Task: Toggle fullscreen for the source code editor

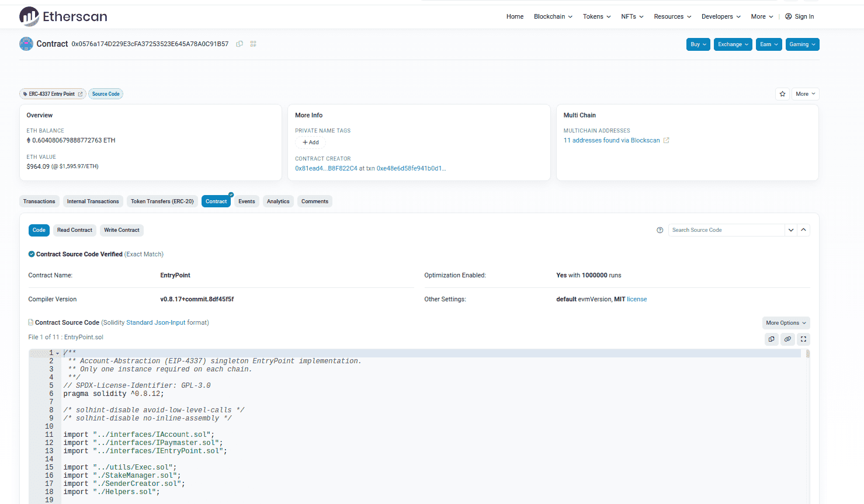Action: pos(803,339)
